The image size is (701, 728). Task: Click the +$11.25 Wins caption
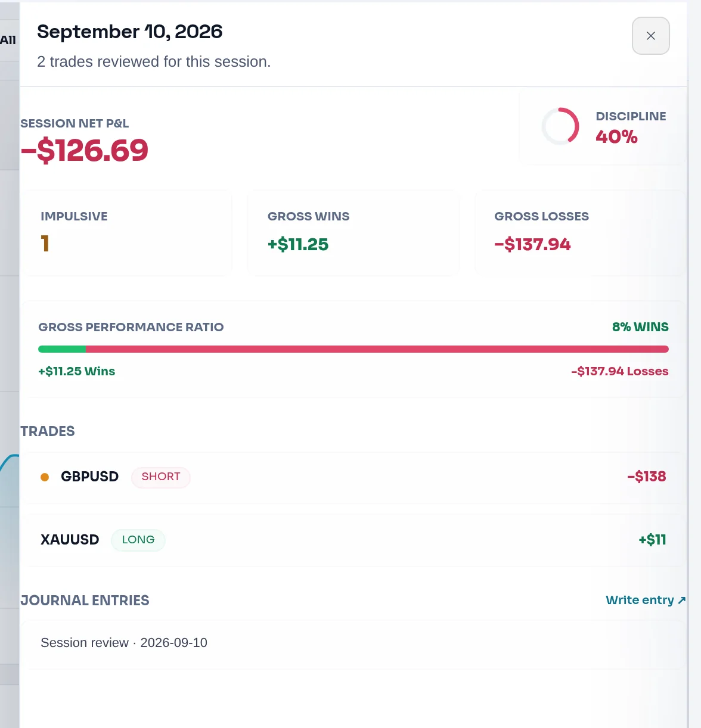pyautogui.click(x=77, y=371)
